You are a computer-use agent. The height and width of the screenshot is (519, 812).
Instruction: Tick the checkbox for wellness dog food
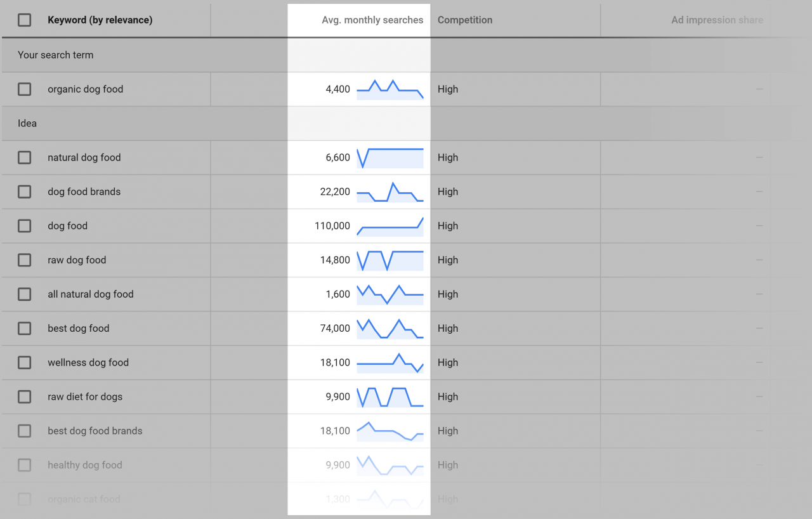pos(24,362)
